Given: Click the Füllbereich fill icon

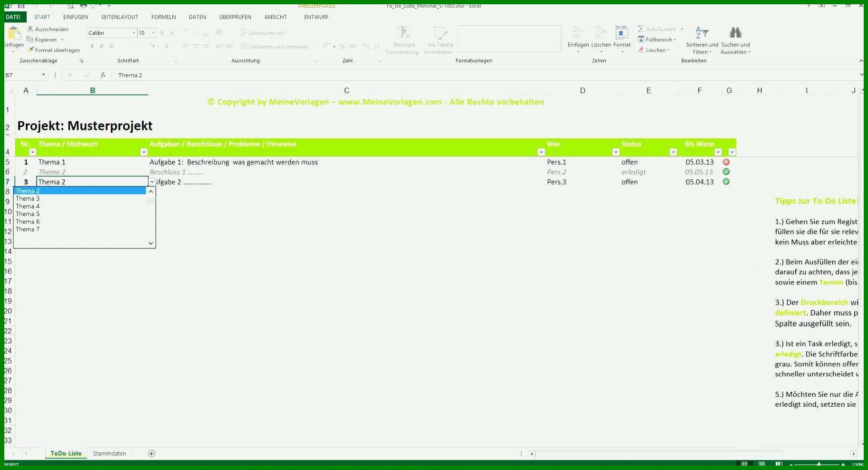Looking at the screenshot, I should coord(641,39).
